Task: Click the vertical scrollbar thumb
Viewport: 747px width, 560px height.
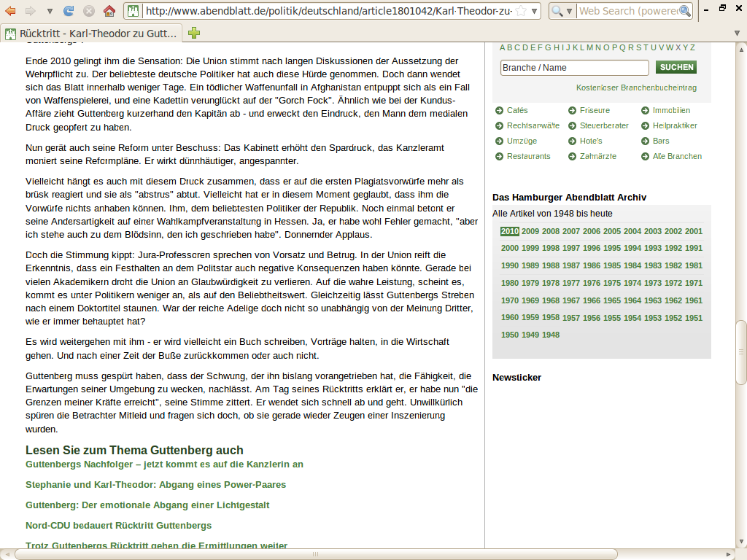Action: (741, 352)
